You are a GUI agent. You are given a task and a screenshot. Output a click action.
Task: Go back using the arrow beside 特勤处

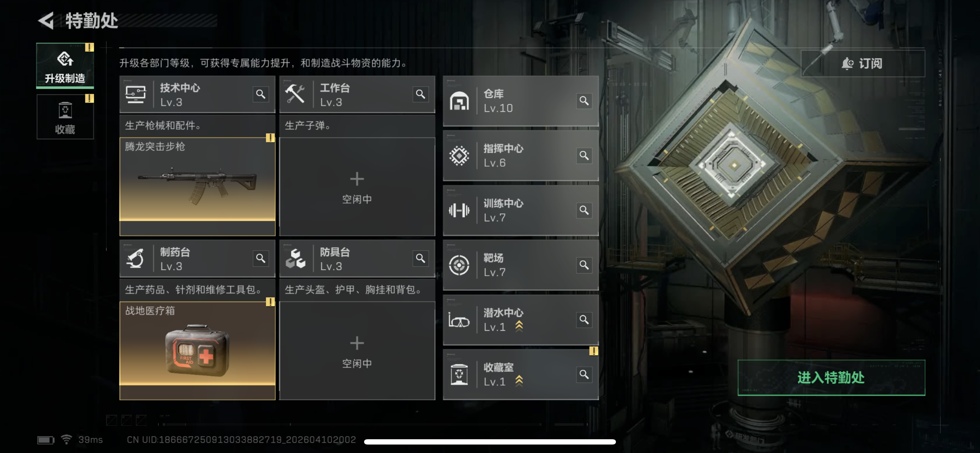point(47,20)
